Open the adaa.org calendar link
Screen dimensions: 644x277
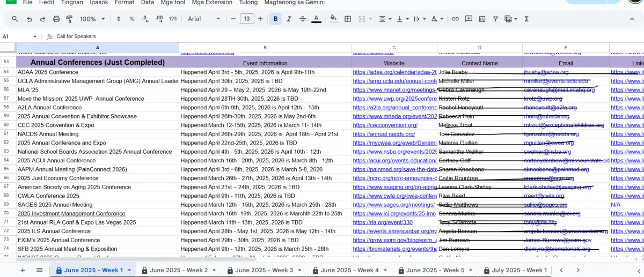[394, 72]
